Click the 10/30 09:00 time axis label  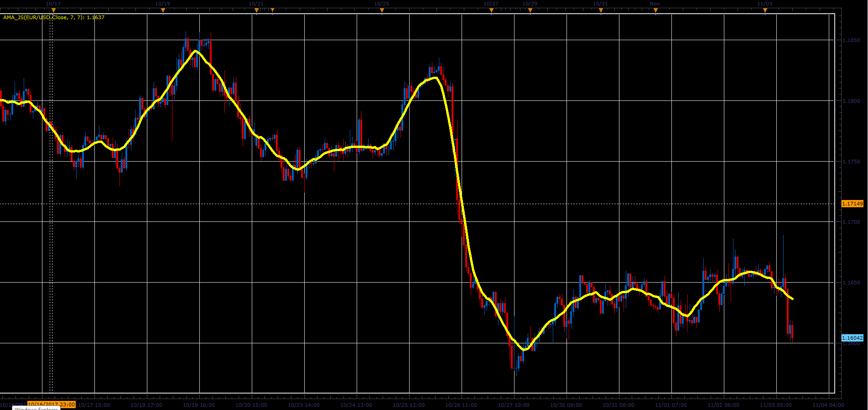click(x=566, y=405)
